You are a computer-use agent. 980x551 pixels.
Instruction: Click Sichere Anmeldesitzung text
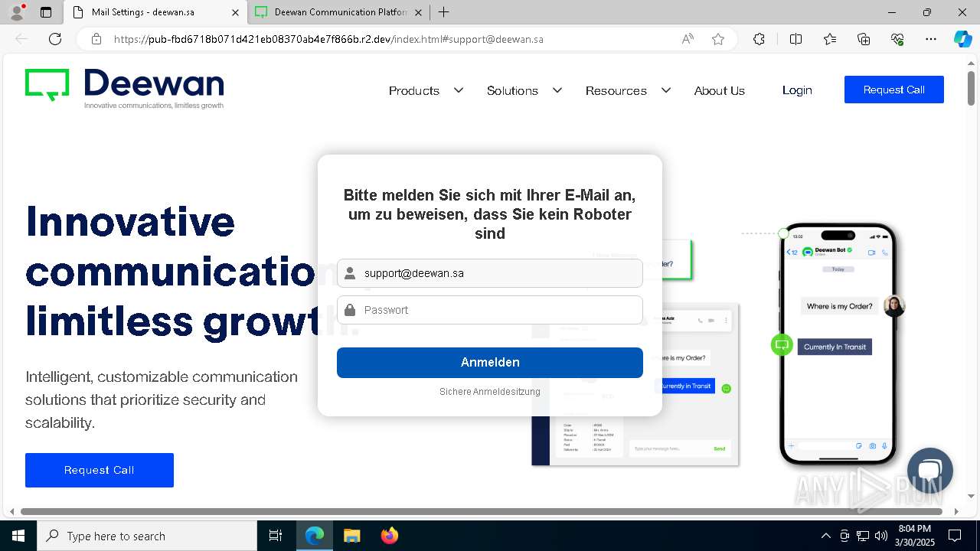tap(490, 392)
